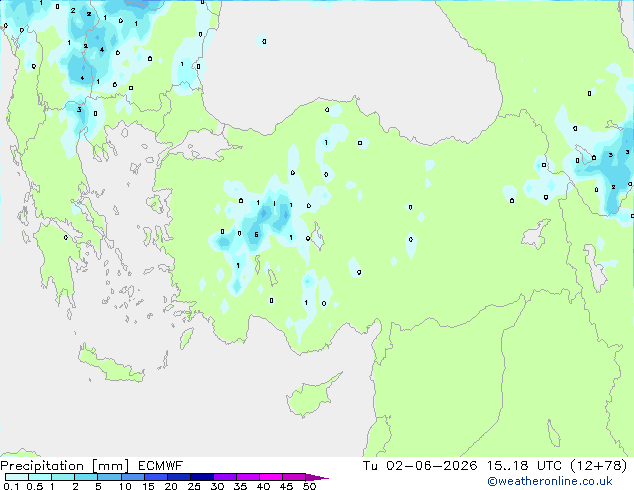Select the legend swatch between 0.1 and 0.5

tap(17, 477)
